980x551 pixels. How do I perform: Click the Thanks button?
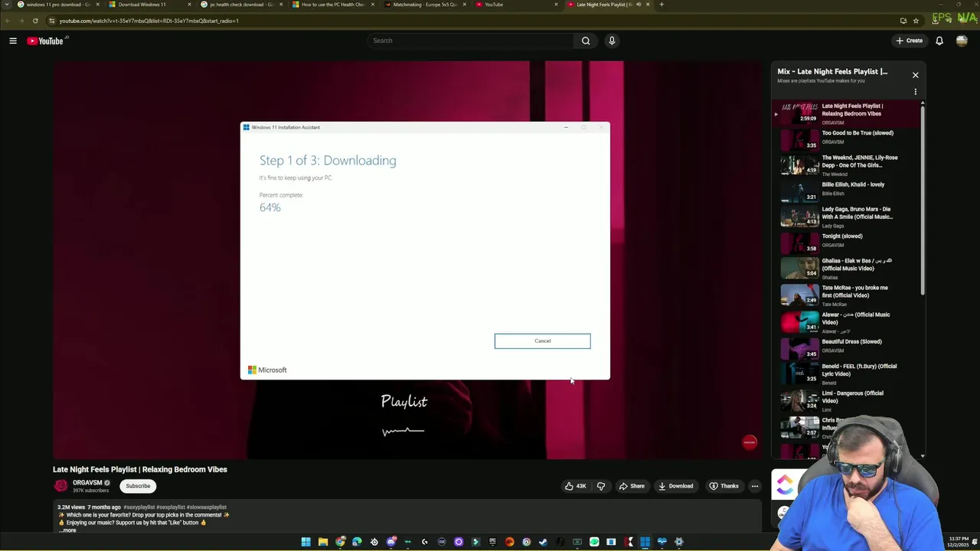(x=724, y=486)
